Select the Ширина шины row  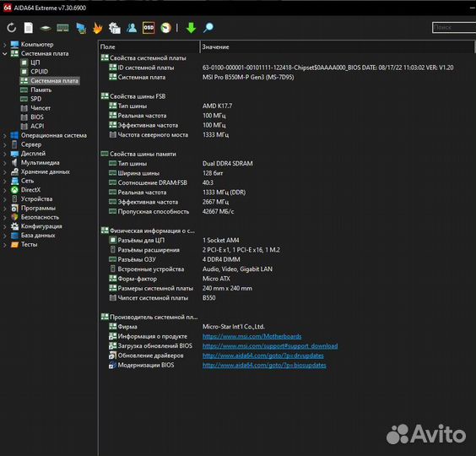click(x=165, y=173)
